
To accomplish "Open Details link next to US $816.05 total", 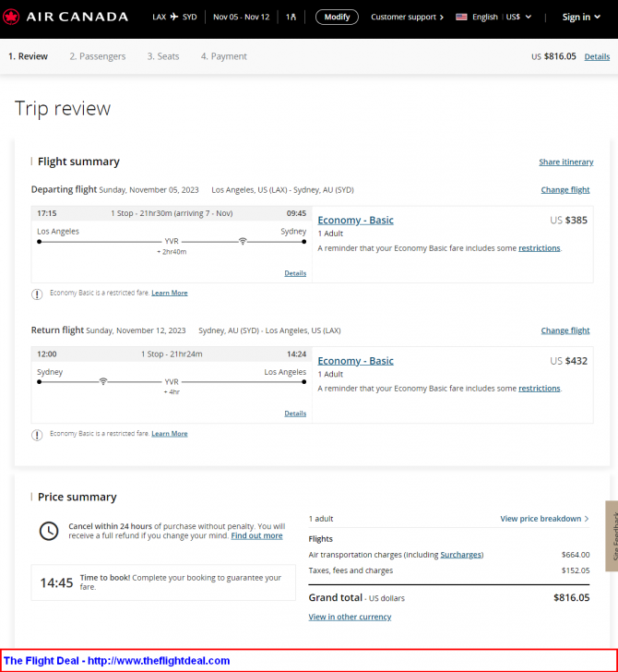I will pyautogui.click(x=597, y=56).
